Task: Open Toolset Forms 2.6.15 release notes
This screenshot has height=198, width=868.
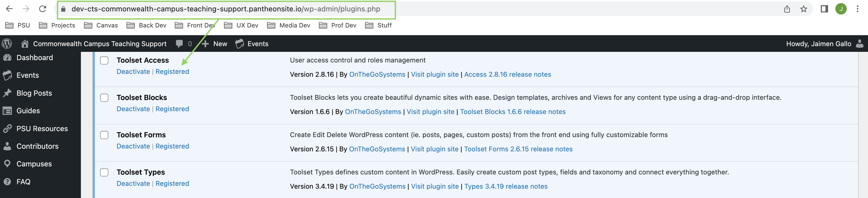Action: [518, 149]
